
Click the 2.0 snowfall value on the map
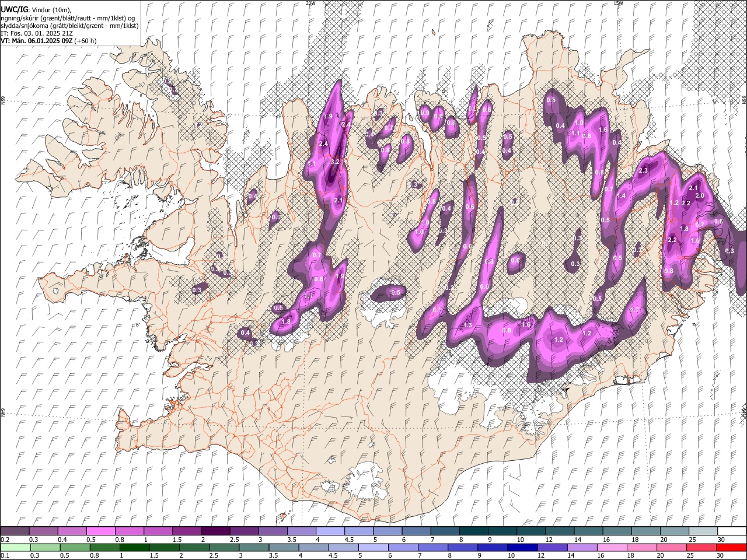click(x=700, y=196)
